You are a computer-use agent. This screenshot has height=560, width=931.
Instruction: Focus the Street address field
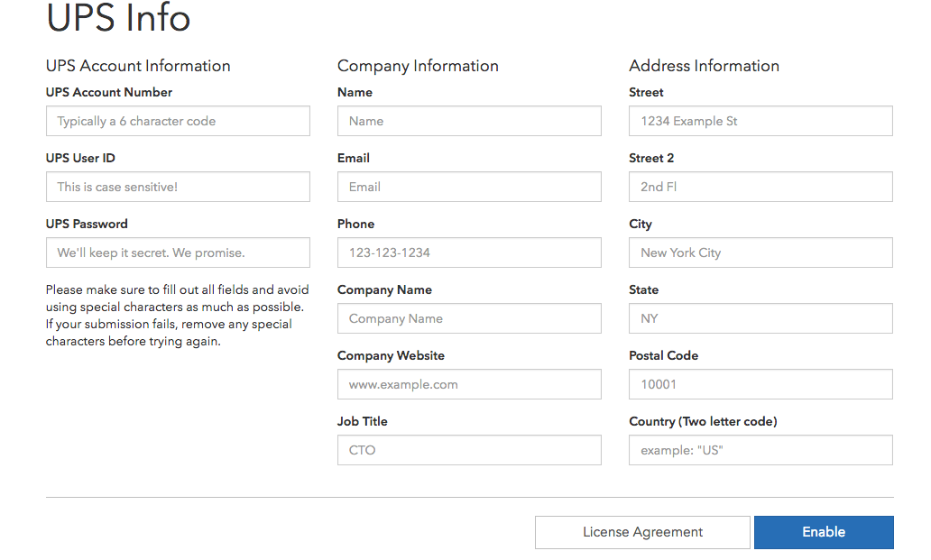(x=760, y=121)
